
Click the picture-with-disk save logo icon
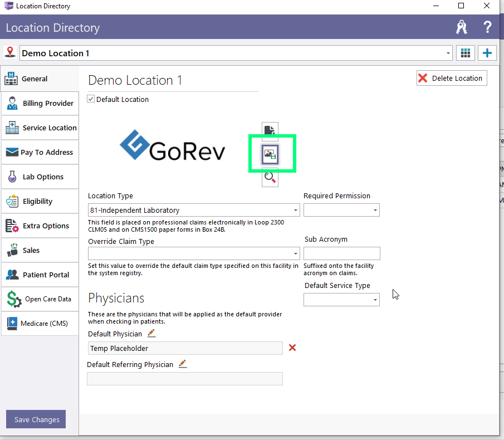coord(270,154)
